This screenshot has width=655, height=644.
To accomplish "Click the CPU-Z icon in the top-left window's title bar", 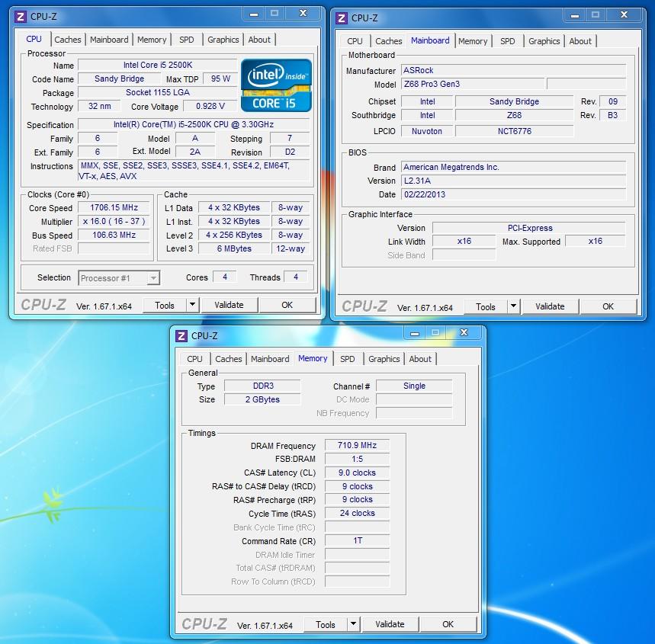I will pyautogui.click(x=20, y=17).
